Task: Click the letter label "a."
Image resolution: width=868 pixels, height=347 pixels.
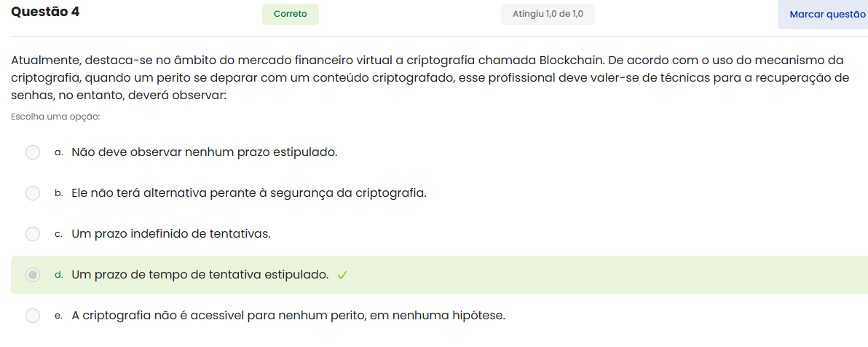Action: tap(59, 153)
